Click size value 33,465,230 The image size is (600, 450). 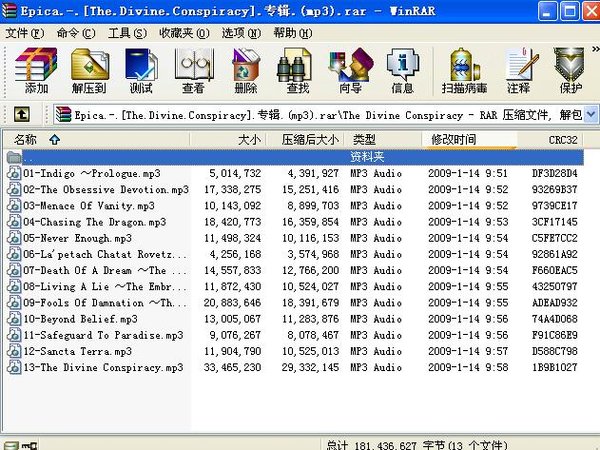coord(232,367)
